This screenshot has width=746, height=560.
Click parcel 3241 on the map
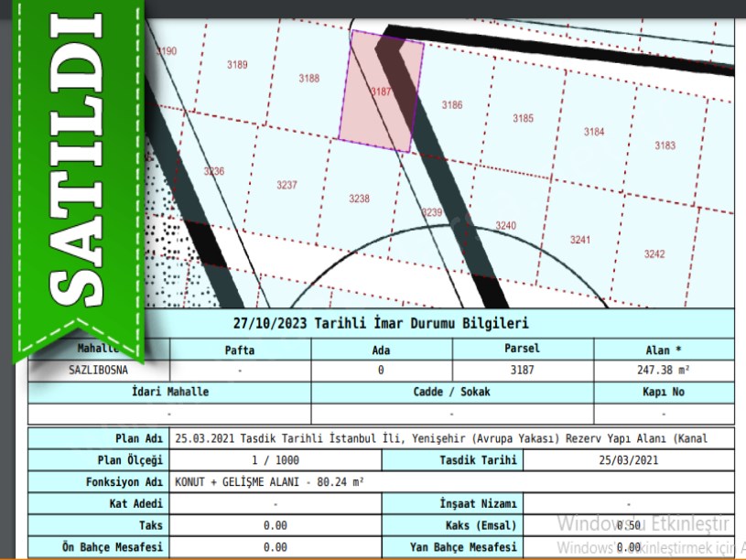[579, 240]
